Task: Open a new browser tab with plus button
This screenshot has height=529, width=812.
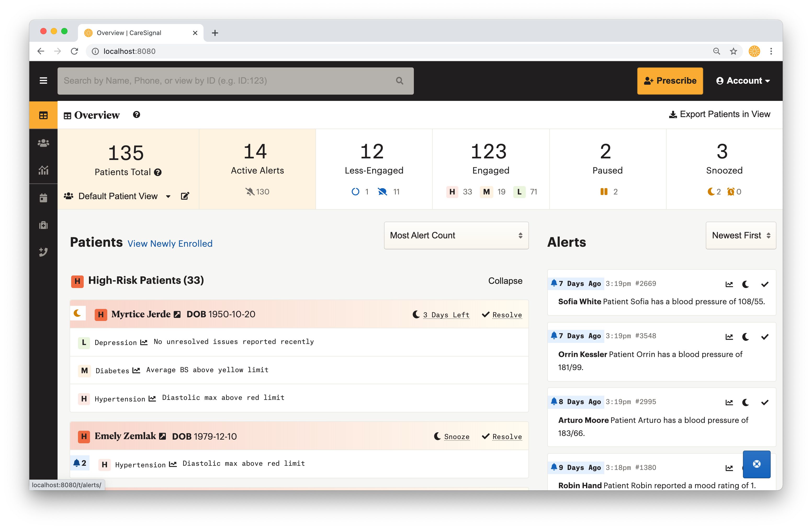Action: pyautogui.click(x=215, y=33)
